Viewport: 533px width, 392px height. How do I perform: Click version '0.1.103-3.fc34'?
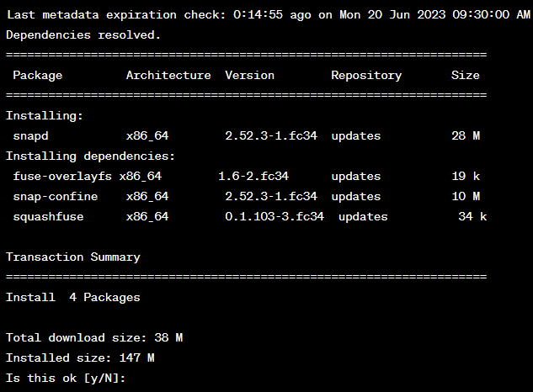coord(274,217)
